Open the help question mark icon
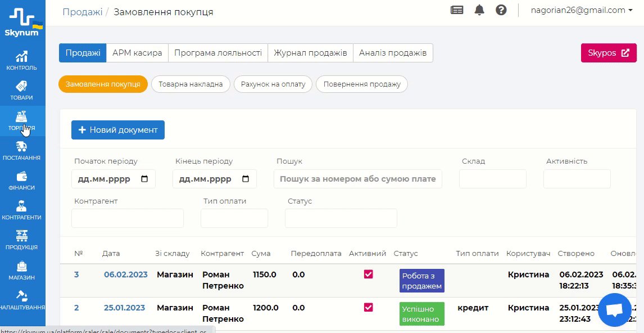 [x=501, y=10]
